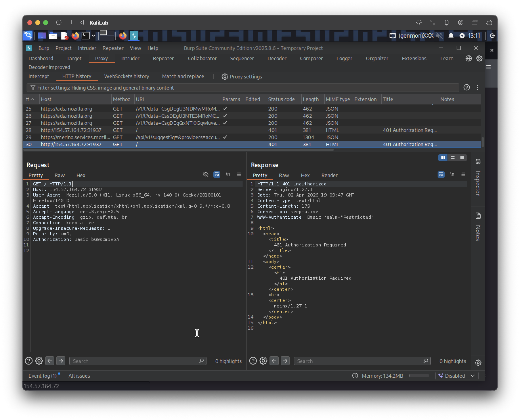The width and height of the screenshot is (520, 420).
Task: Click response pane help question icon
Action: coord(253,361)
